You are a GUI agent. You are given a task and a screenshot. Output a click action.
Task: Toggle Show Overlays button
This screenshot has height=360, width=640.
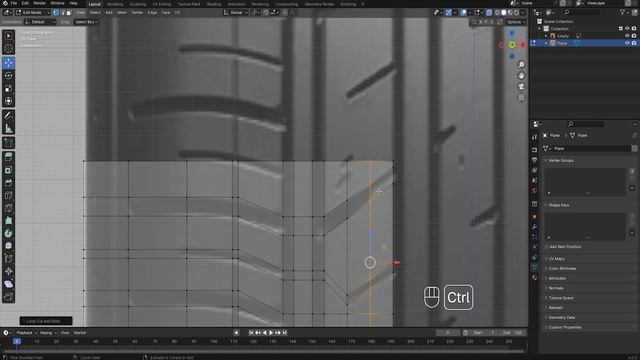pos(464,13)
